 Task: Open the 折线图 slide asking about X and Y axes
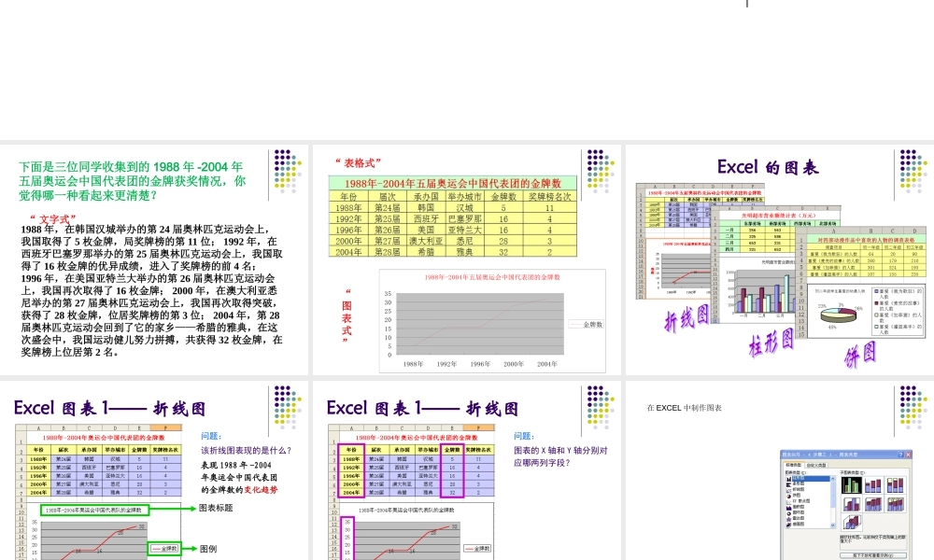(466, 470)
